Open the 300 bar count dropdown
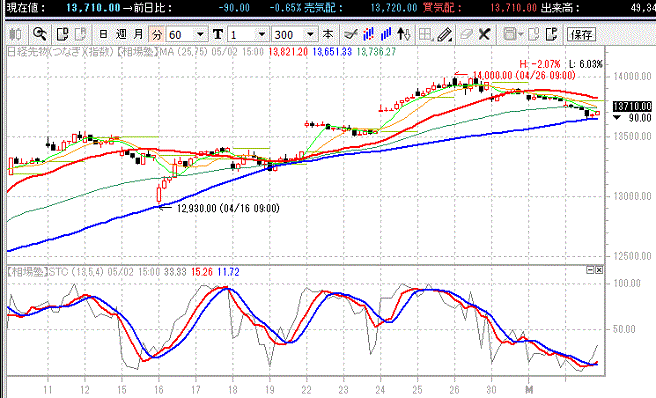The image size is (656, 398). point(294,34)
